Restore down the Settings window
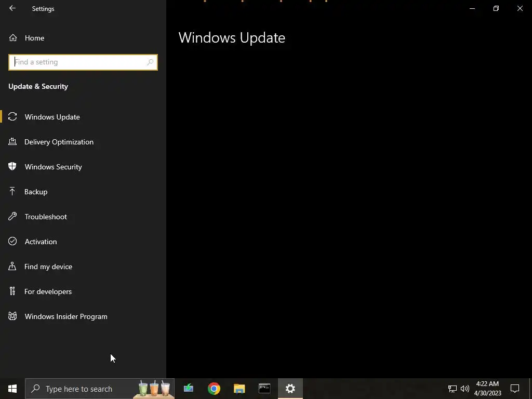532x399 pixels. point(496,8)
